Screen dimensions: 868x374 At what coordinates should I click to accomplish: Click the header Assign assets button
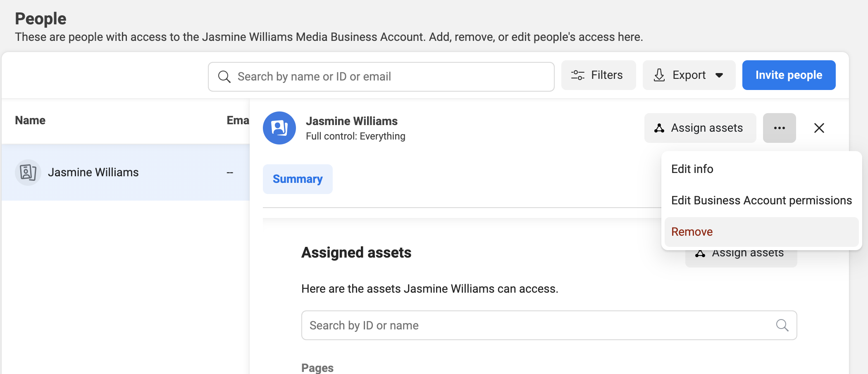pos(700,128)
